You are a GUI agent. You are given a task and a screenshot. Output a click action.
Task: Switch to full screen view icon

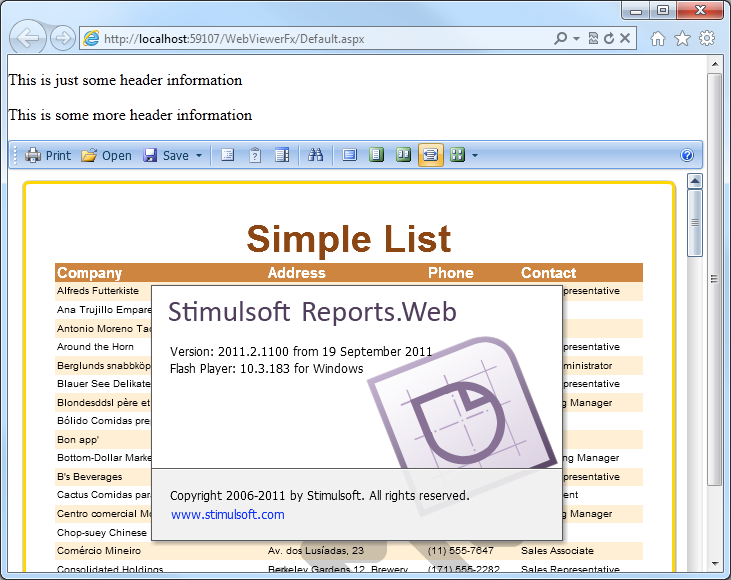350,155
